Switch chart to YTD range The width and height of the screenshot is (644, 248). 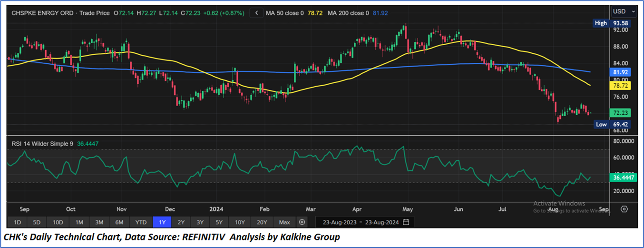click(140, 222)
